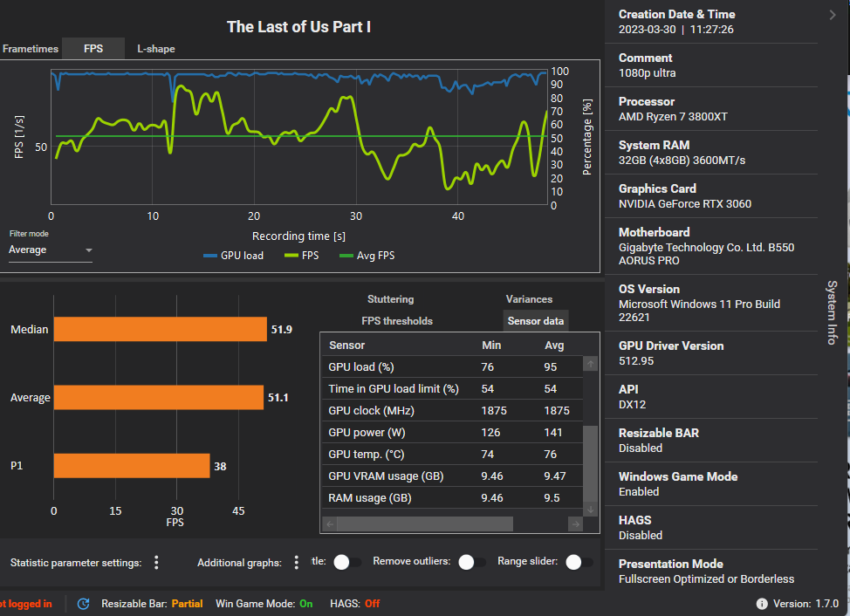This screenshot has width=850, height=616.
Task: Click the Avg column header
Action: (x=554, y=346)
